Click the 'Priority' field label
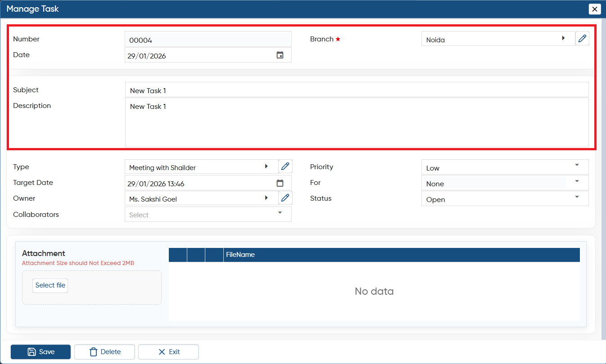Viewport: 606px width, 364px height. tap(321, 167)
